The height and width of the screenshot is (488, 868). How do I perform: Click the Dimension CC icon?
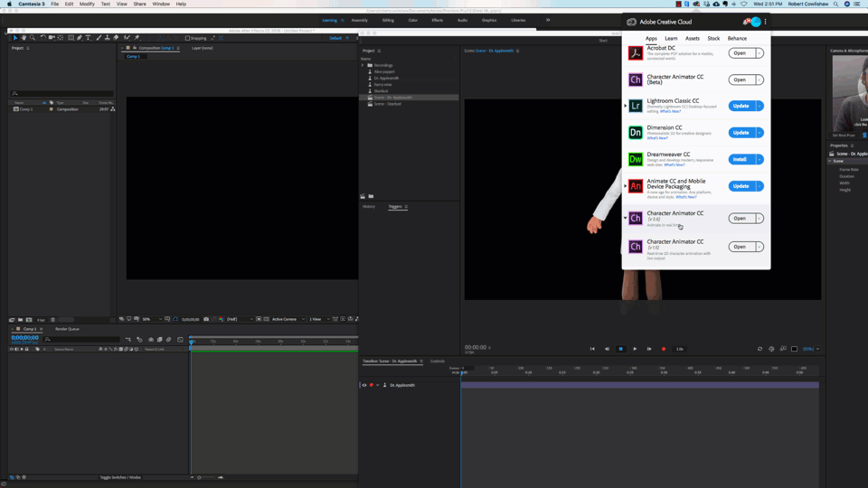635,132
